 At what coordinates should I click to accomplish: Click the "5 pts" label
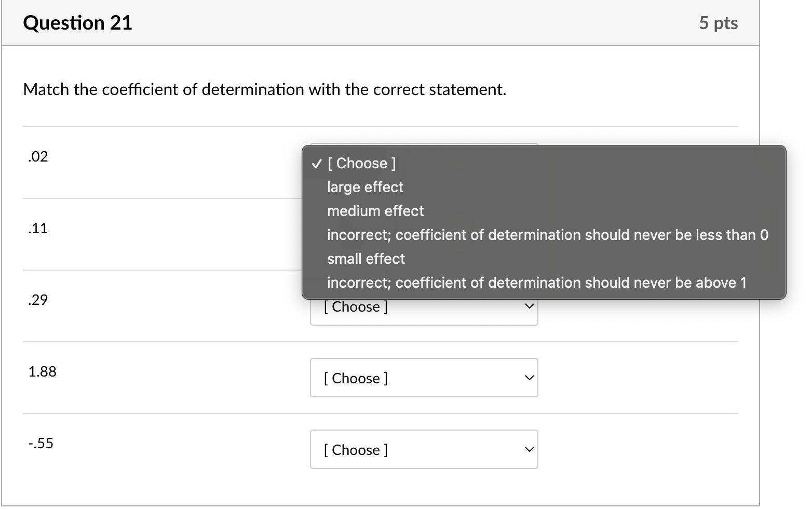click(x=719, y=22)
